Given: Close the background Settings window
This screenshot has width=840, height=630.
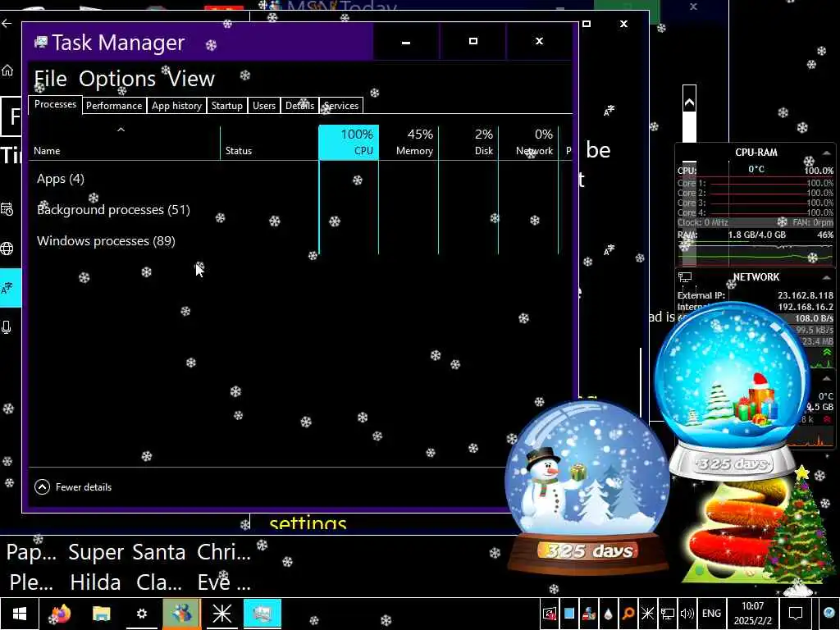Looking at the screenshot, I should 623,24.
